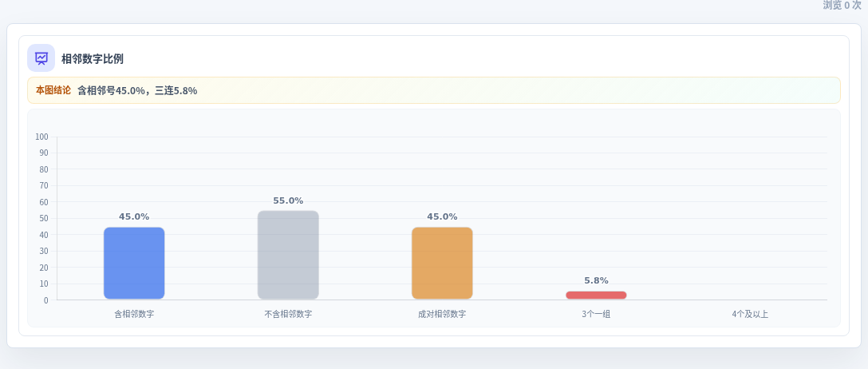
Task: Click the 45.0% label above the blue bar
Action: pyautogui.click(x=134, y=216)
